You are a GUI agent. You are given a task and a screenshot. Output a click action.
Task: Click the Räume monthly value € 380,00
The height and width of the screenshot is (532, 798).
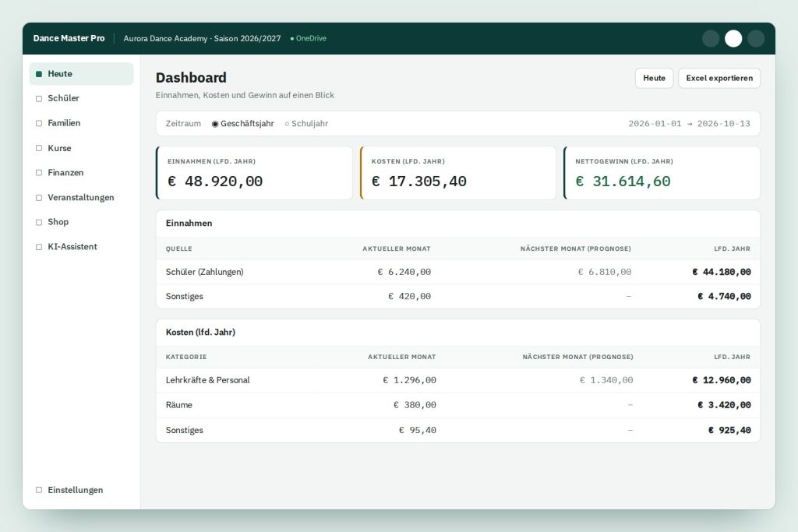pyautogui.click(x=415, y=405)
